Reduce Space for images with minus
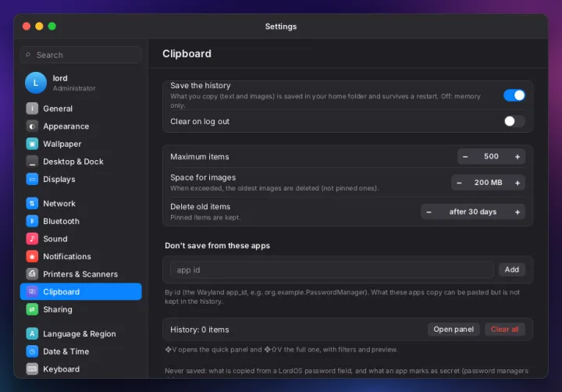The image size is (562, 392). (x=459, y=183)
